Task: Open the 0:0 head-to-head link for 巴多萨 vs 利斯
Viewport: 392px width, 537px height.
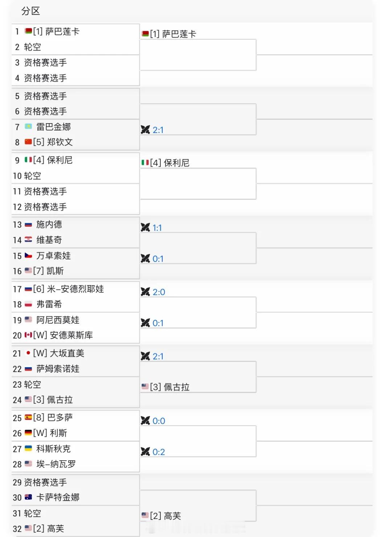Action: 159,421
